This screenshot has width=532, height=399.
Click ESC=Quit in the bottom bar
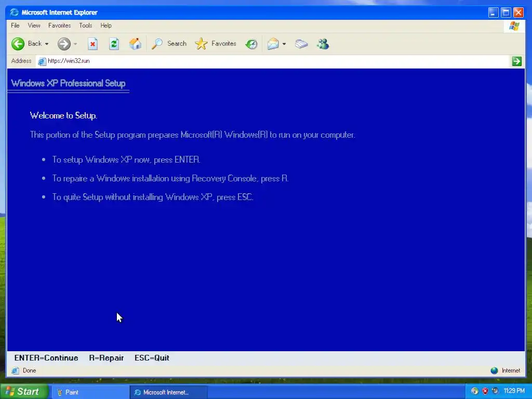pos(152,358)
